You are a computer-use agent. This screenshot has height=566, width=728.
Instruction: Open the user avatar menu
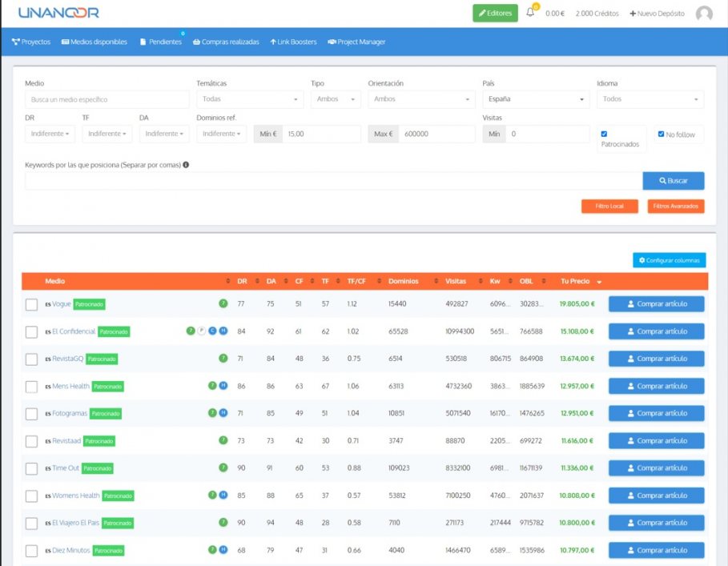coord(704,14)
